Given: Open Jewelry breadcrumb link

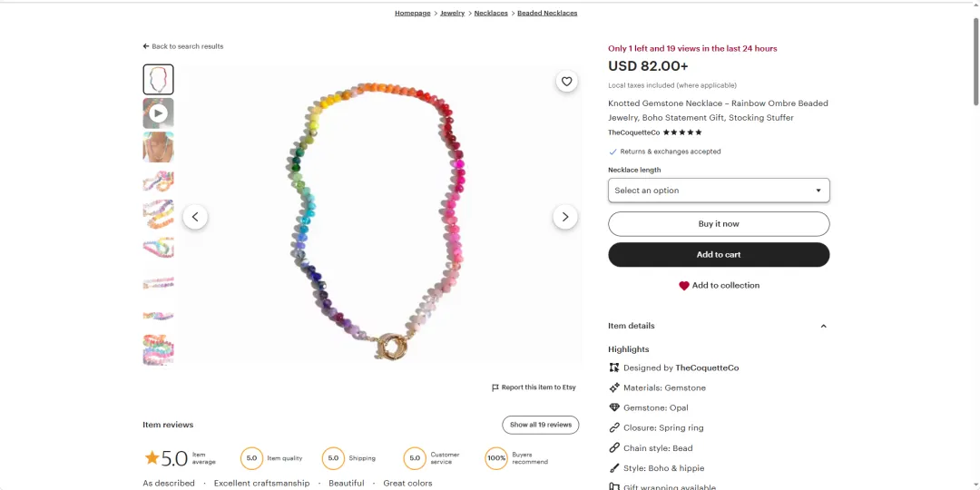Looking at the screenshot, I should tap(452, 14).
